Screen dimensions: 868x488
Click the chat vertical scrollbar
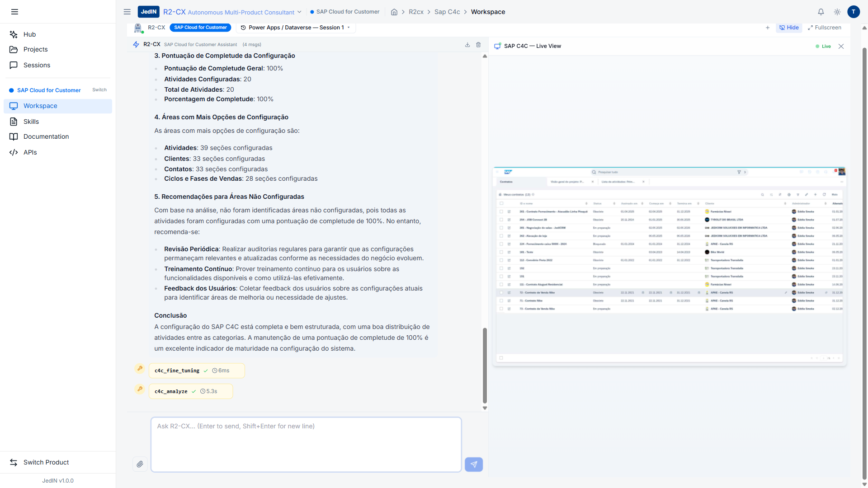click(x=485, y=366)
